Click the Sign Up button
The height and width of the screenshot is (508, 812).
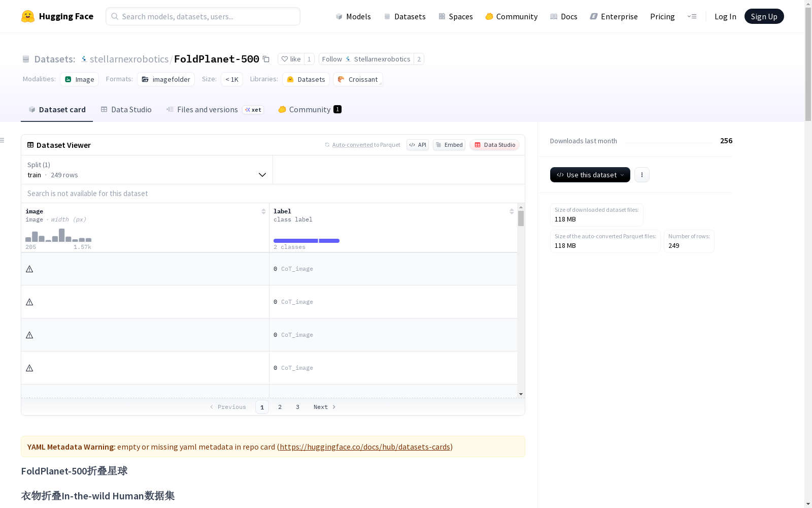pos(764,16)
